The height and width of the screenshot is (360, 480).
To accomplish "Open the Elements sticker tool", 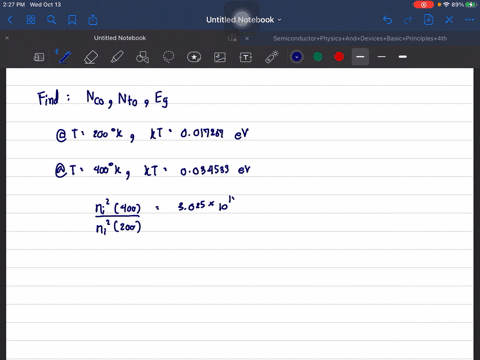I will [194, 57].
